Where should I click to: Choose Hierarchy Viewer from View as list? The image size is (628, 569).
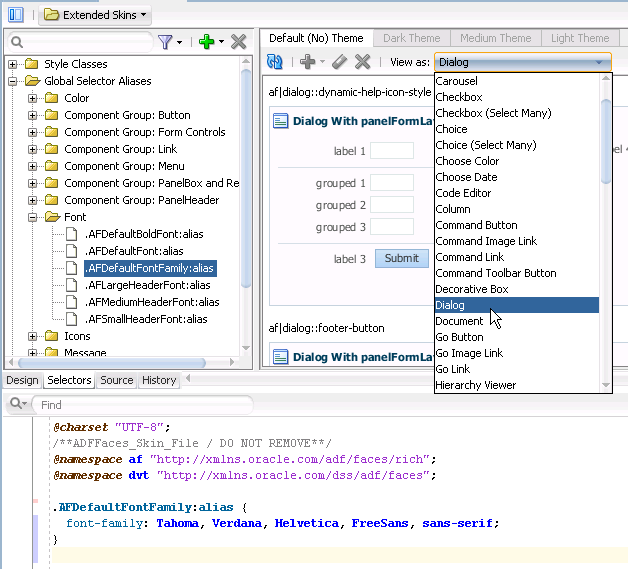click(517, 385)
